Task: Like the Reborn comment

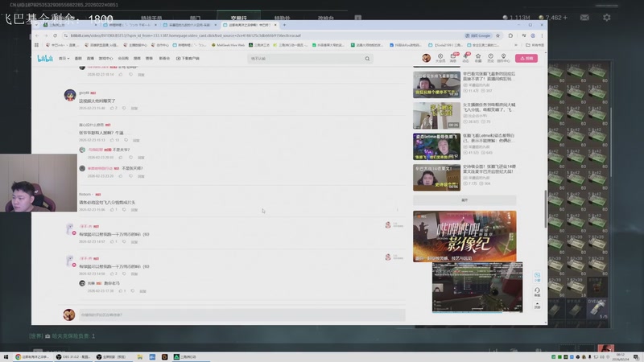Action: (x=113, y=210)
